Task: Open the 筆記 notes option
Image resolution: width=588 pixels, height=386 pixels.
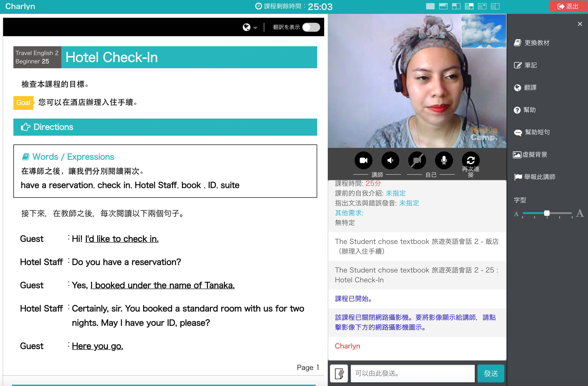Action: click(525, 65)
